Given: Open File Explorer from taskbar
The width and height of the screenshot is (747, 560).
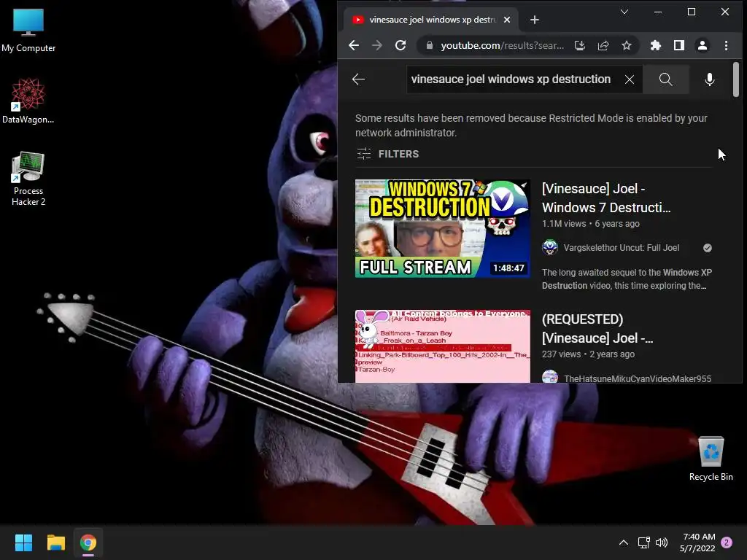Looking at the screenshot, I should pyautogui.click(x=55, y=542).
